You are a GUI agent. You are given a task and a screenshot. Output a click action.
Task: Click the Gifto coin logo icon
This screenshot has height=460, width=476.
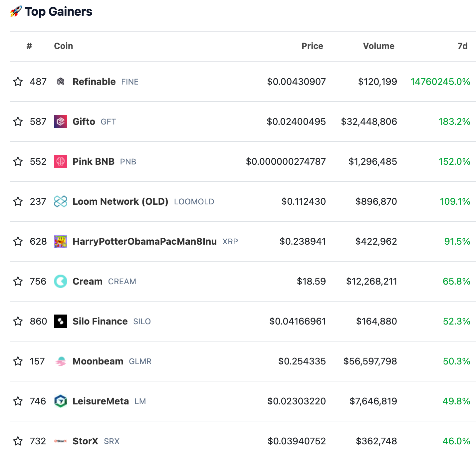coord(61,121)
